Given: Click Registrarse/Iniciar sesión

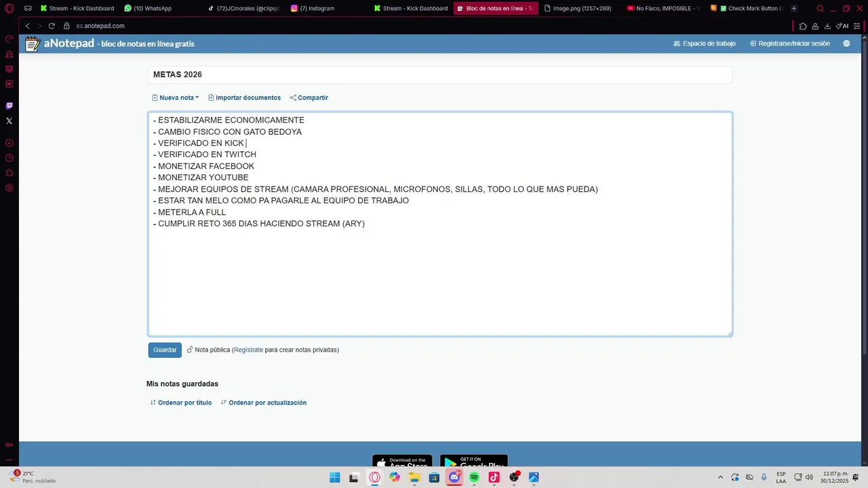Looking at the screenshot, I should coord(789,43).
